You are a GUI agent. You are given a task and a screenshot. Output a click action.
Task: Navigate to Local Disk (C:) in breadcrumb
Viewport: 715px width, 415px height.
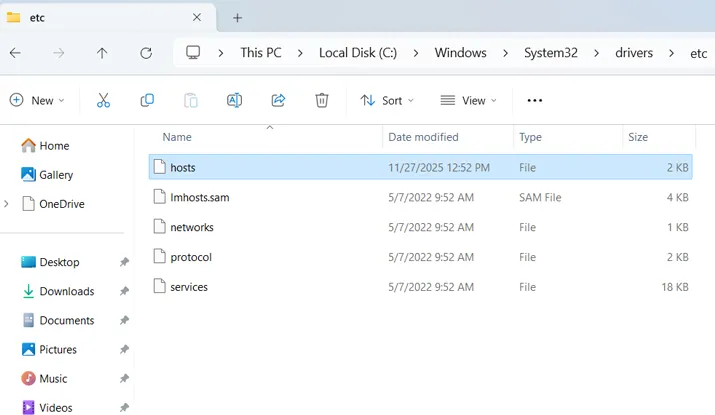tap(358, 53)
